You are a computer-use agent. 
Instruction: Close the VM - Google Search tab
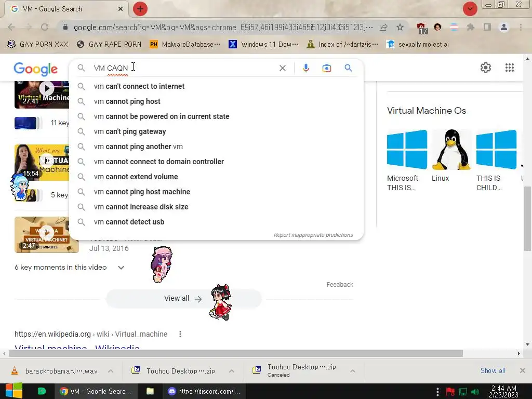pyautogui.click(x=121, y=9)
